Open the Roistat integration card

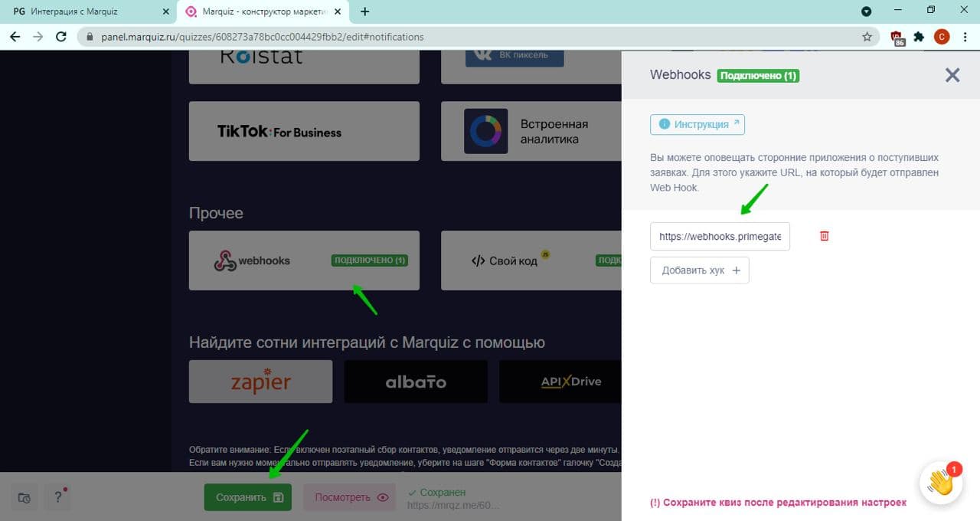(x=304, y=67)
